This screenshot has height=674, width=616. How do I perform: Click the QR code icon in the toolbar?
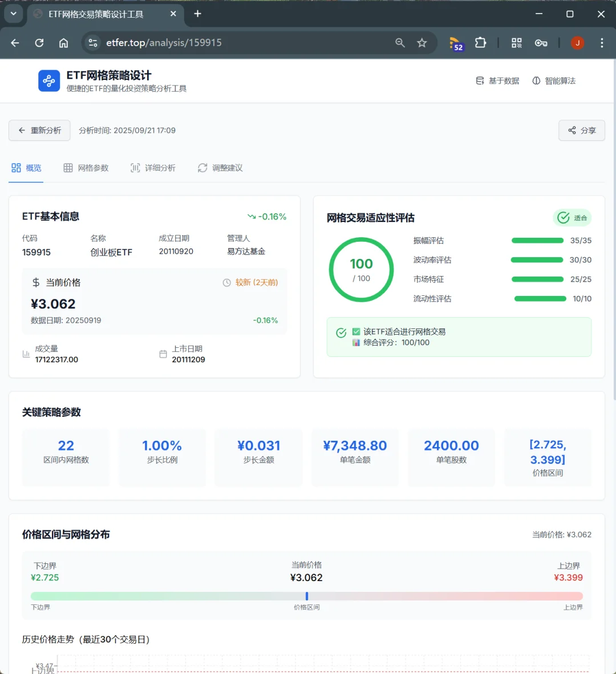[516, 42]
